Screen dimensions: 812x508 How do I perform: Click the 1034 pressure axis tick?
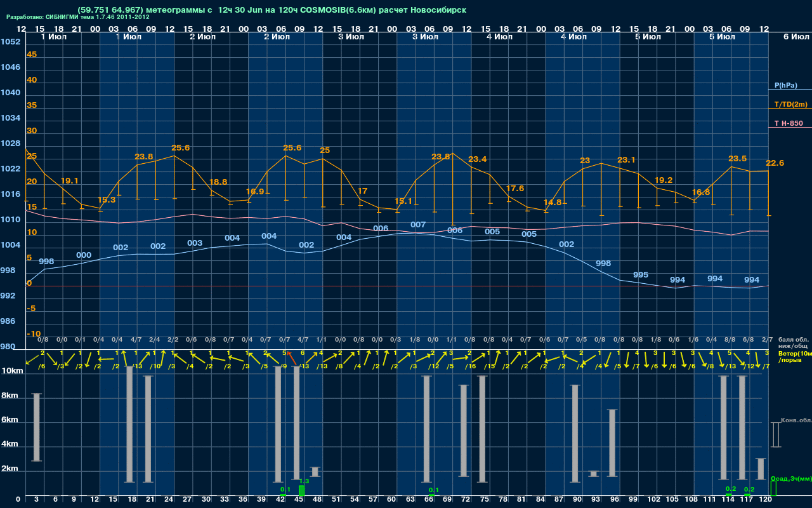[x=11, y=118]
